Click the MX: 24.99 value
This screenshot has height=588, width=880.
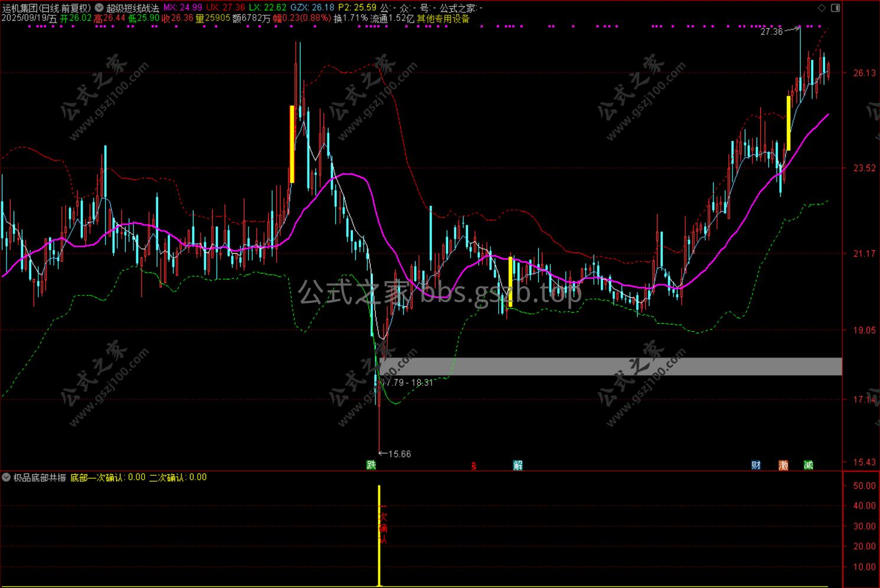pyautogui.click(x=182, y=8)
